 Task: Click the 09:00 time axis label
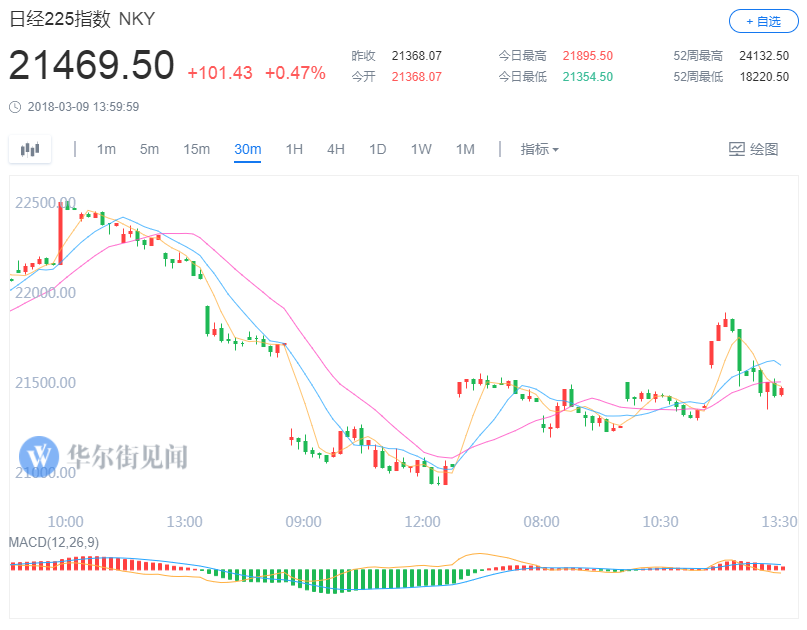tap(303, 522)
